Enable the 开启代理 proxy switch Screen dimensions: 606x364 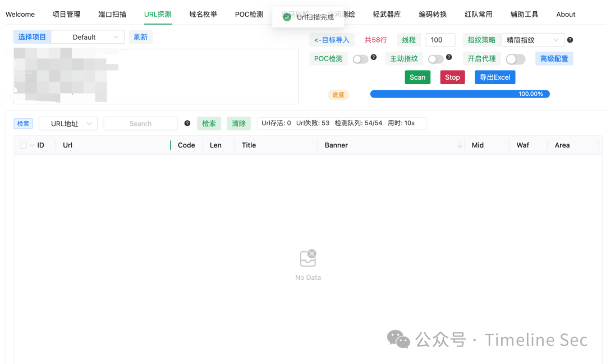pyautogui.click(x=516, y=59)
